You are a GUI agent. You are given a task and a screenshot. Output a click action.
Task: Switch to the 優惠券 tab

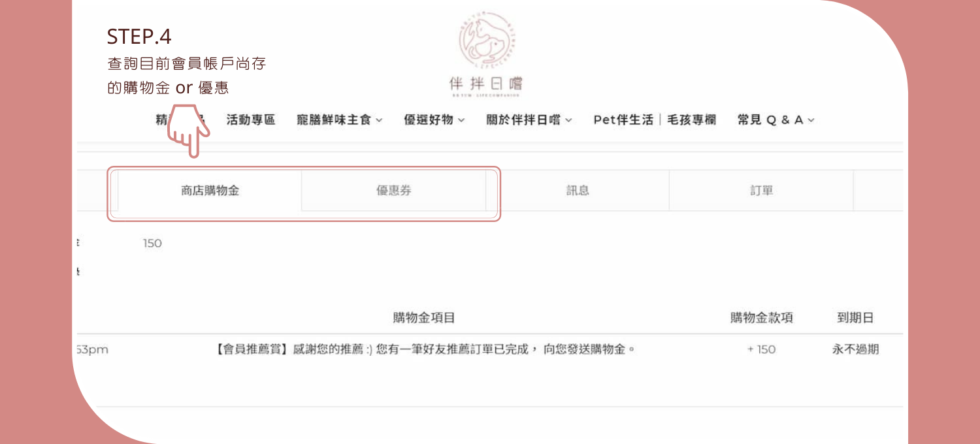tap(393, 191)
